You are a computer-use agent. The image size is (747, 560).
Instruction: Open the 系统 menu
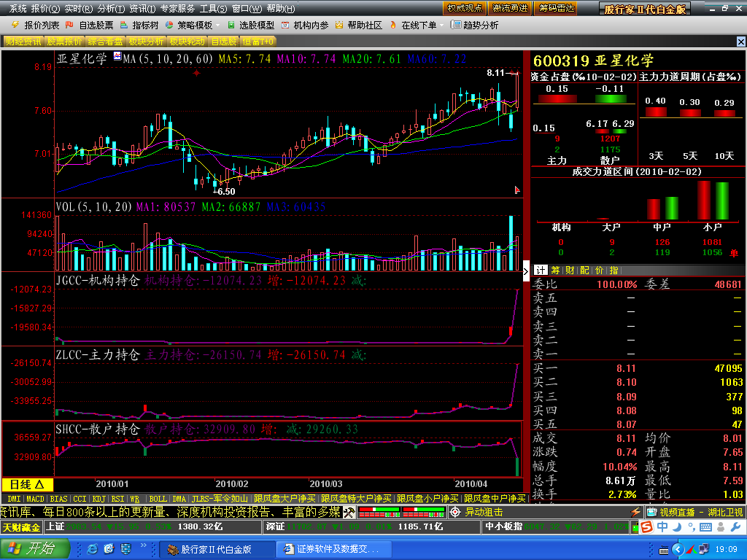18,9
